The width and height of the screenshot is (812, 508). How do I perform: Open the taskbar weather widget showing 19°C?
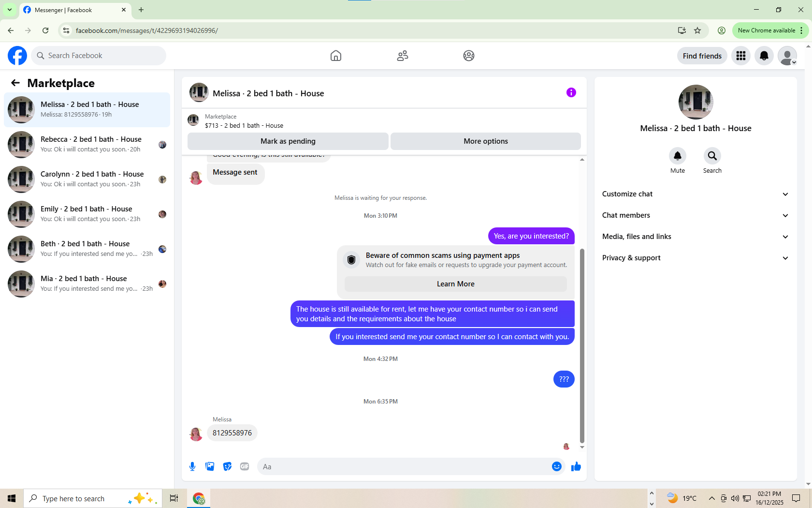click(681, 498)
